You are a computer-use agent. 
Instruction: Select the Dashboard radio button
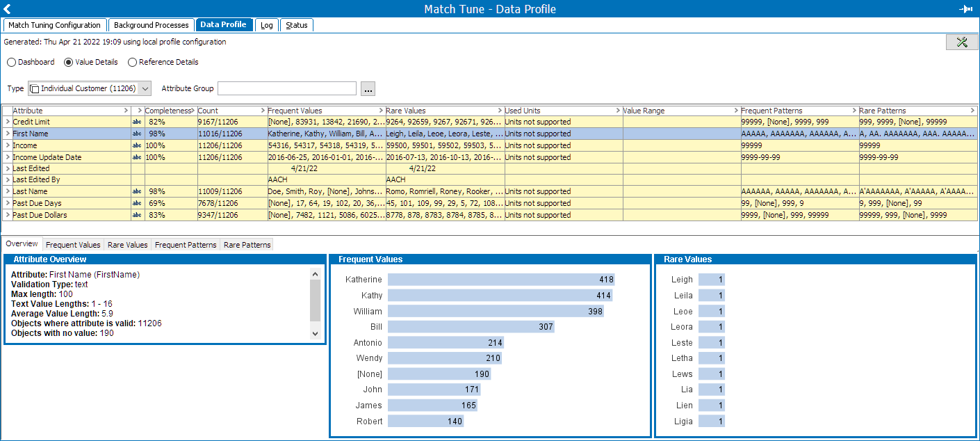coord(12,62)
